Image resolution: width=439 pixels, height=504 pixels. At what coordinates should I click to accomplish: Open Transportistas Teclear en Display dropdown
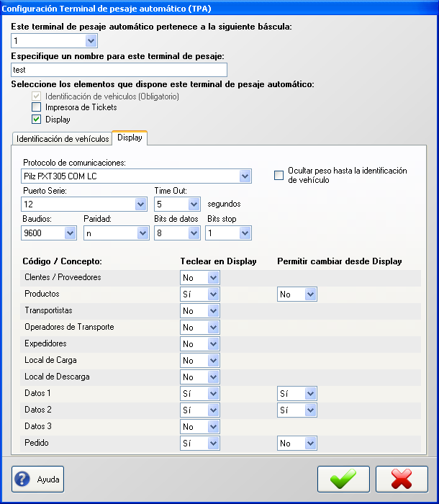200,311
